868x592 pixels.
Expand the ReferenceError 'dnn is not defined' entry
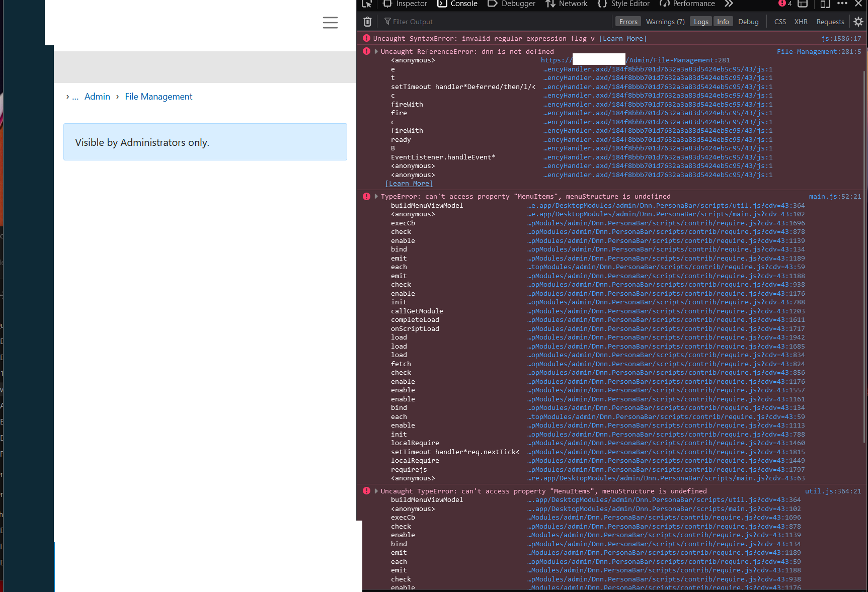pos(375,51)
